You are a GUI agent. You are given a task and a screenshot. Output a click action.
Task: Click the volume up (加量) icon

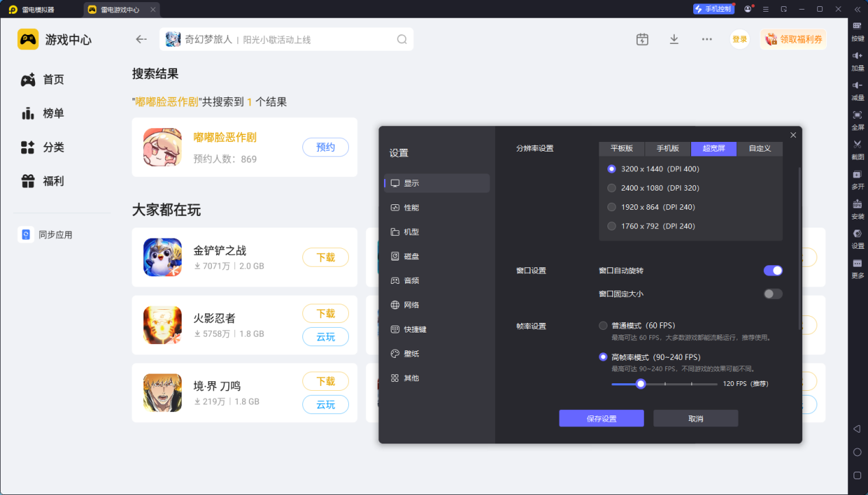coord(857,56)
